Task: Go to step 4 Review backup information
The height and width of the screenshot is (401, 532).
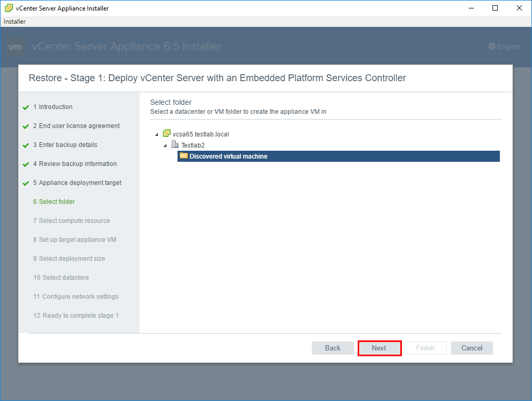Action: [x=75, y=164]
